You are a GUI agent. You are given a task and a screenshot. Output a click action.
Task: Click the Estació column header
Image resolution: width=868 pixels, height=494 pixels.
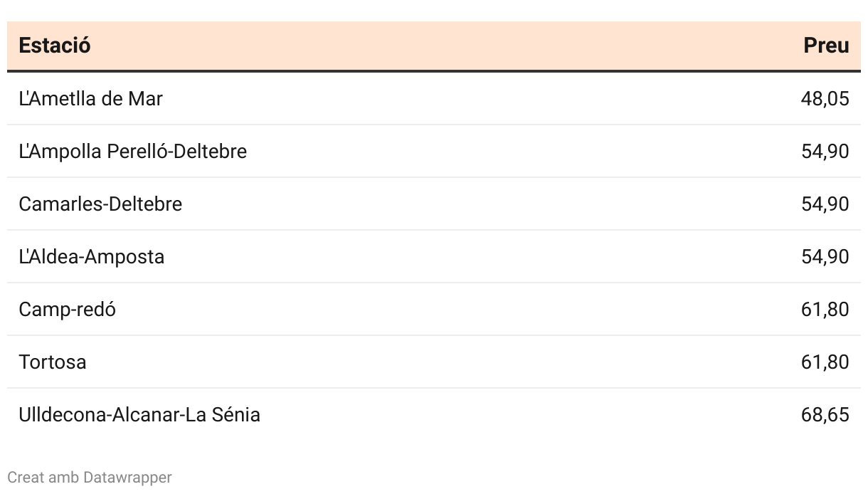(55, 46)
